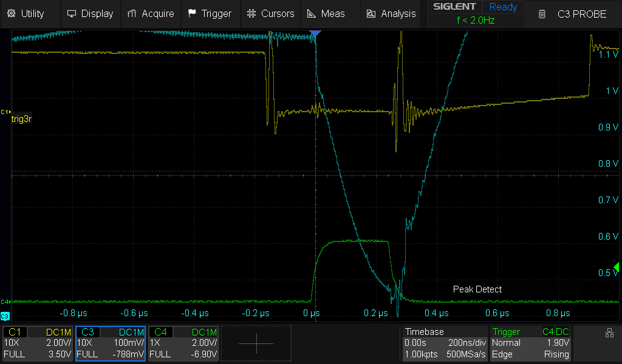Open the Timebase settings box
This screenshot has height=364, width=622.
point(445,343)
